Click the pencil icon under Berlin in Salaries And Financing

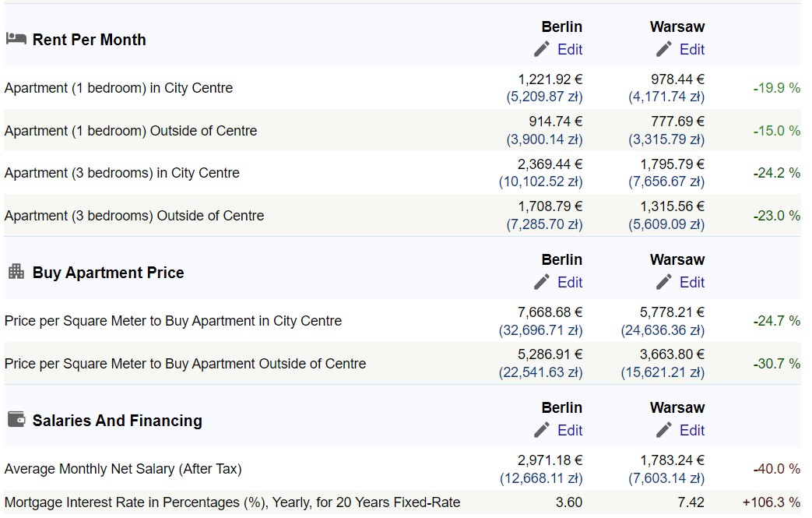tap(542, 430)
